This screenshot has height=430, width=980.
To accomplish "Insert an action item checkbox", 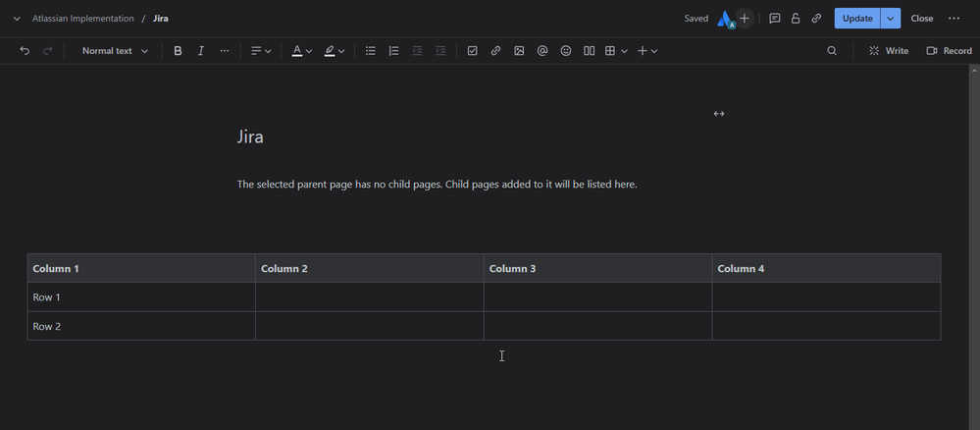I will point(472,51).
